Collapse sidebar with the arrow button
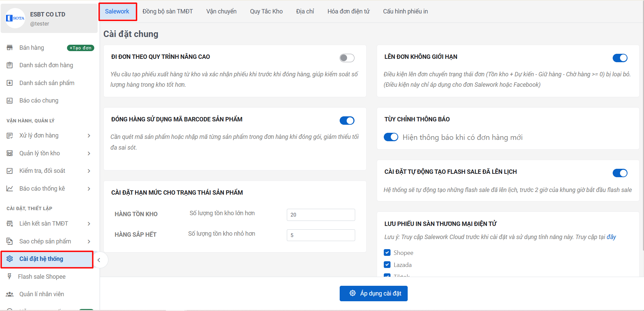Image resolution: width=644 pixels, height=311 pixels. point(99,260)
